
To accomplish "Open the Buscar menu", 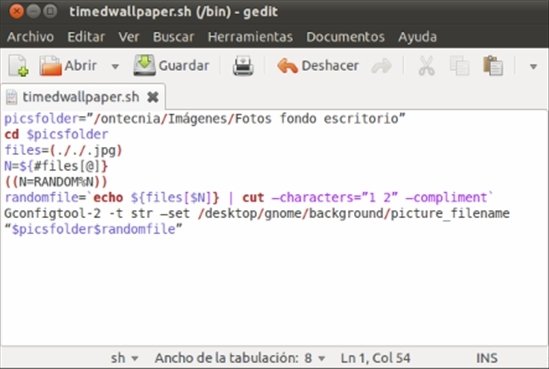I will (173, 37).
